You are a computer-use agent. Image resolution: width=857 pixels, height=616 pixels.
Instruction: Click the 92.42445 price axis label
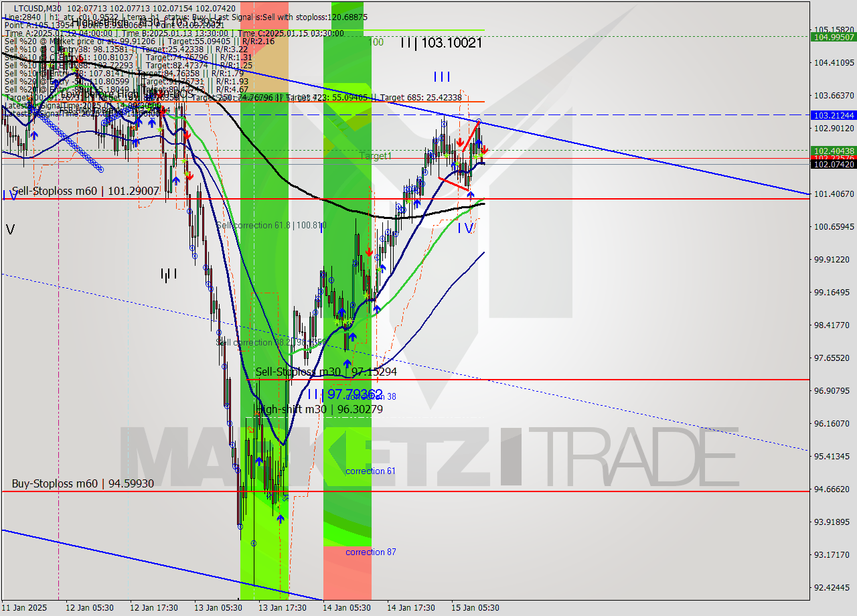[831, 587]
